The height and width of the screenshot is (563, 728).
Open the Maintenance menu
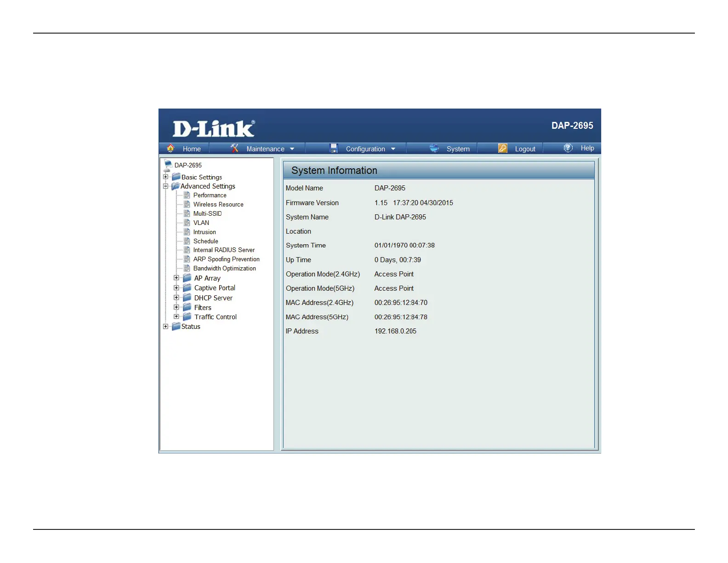pos(265,149)
